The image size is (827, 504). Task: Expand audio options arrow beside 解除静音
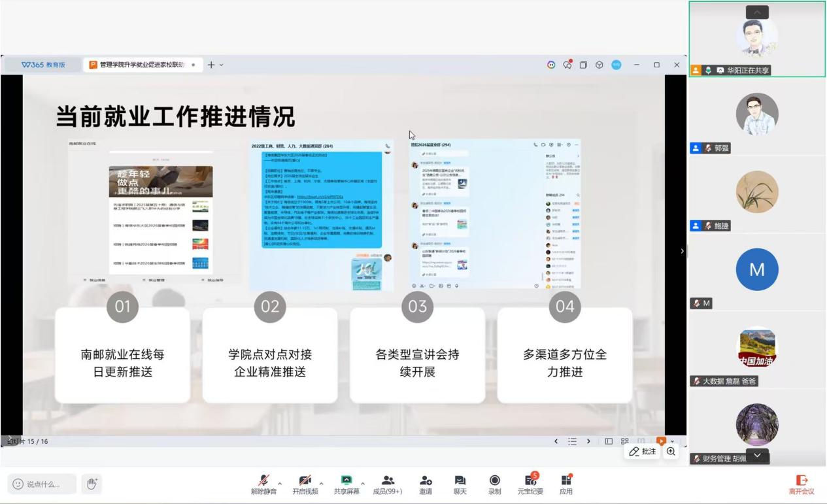coord(280,484)
